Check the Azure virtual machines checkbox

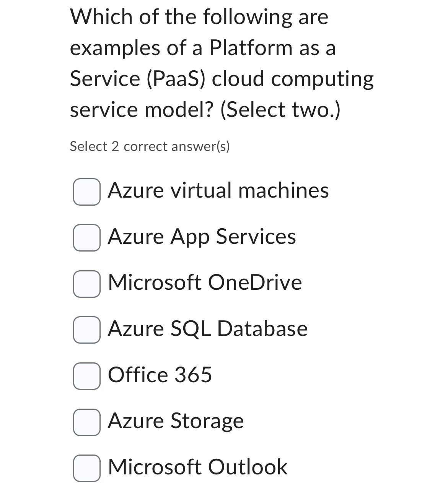(87, 192)
